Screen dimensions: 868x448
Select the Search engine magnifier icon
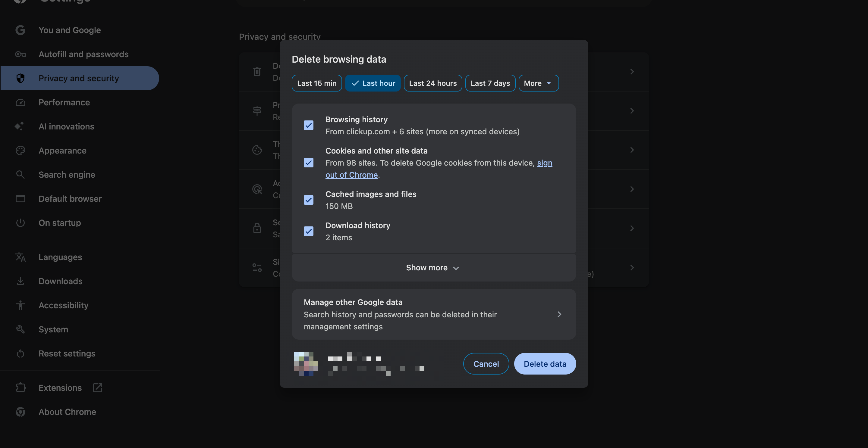(20, 174)
